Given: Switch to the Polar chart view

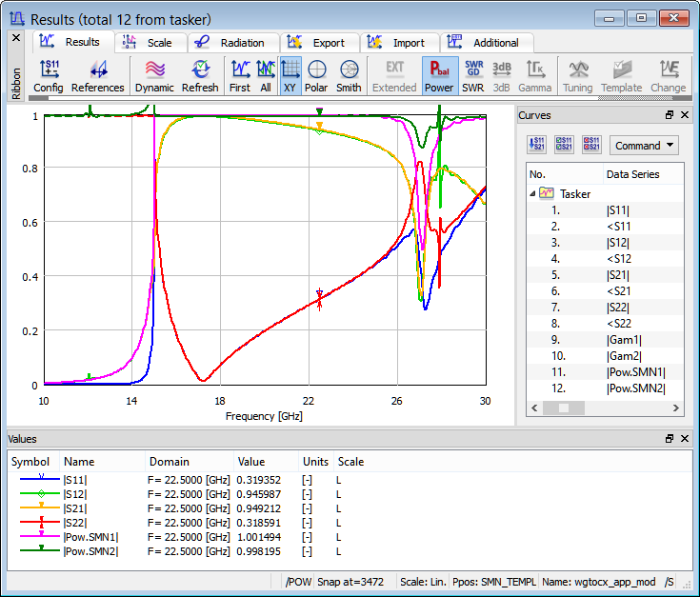Looking at the screenshot, I should (316, 76).
